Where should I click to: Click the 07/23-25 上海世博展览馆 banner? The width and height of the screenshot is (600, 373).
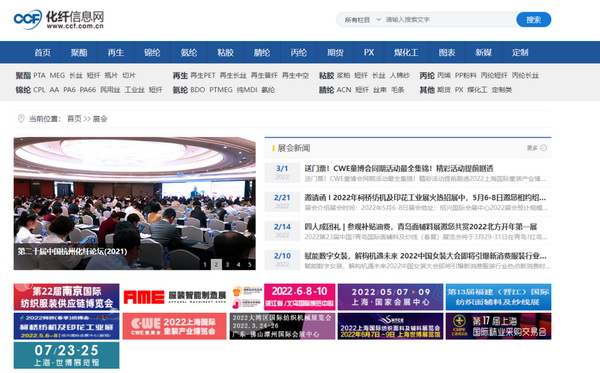click(x=67, y=355)
